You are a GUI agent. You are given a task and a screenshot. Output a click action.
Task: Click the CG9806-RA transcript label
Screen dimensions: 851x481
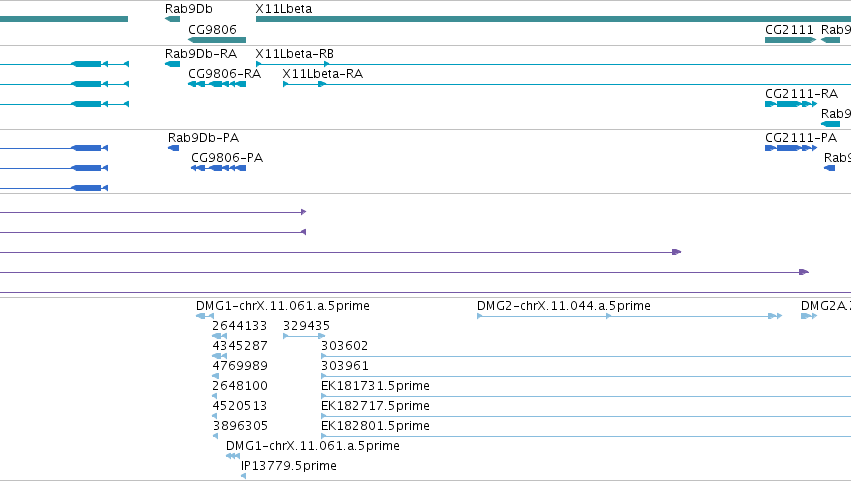224,73
